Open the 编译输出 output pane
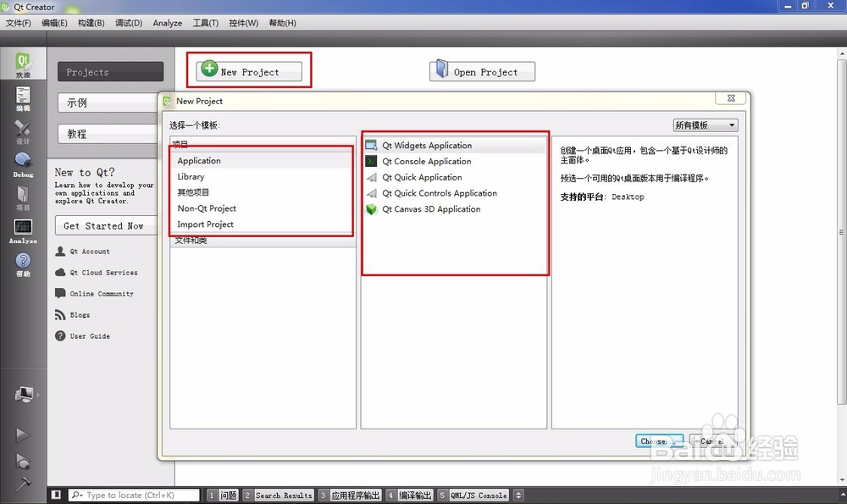The width and height of the screenshot is (847, 504). (x=409, y=495)
